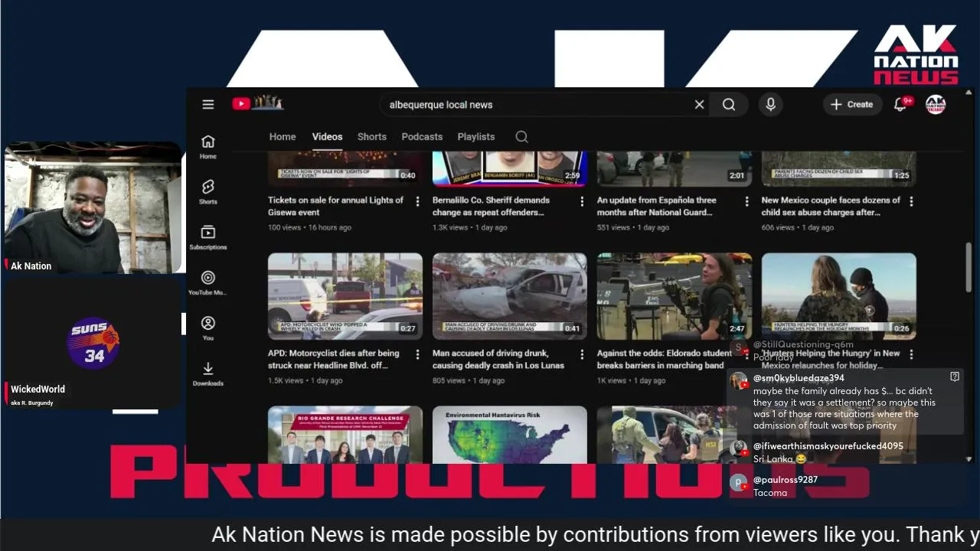
Task: Open the Hunters Helping the Hungry thumbnail
Action: pyautogui.click(x=839, y=296)
